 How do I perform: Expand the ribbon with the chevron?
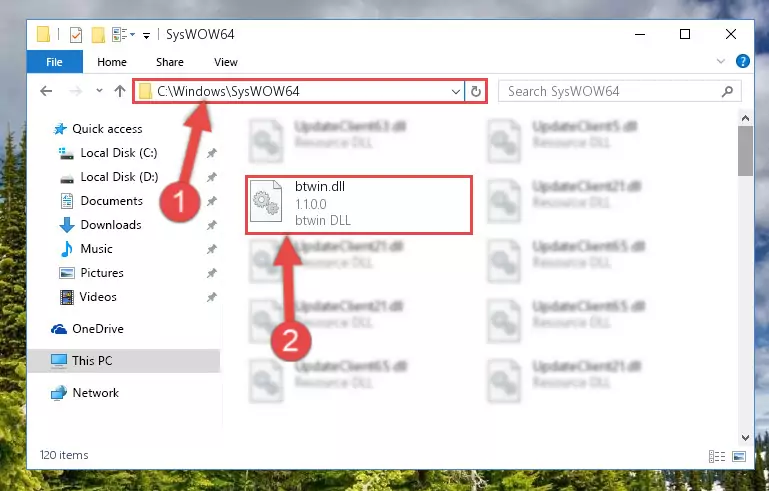[x=720, y=61]
